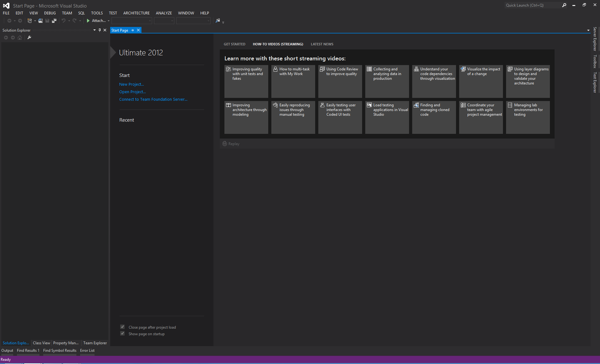Screen dimensions: 600x364
Task: Click the Find in Files toolbar icon
Action: pos(218,21)
